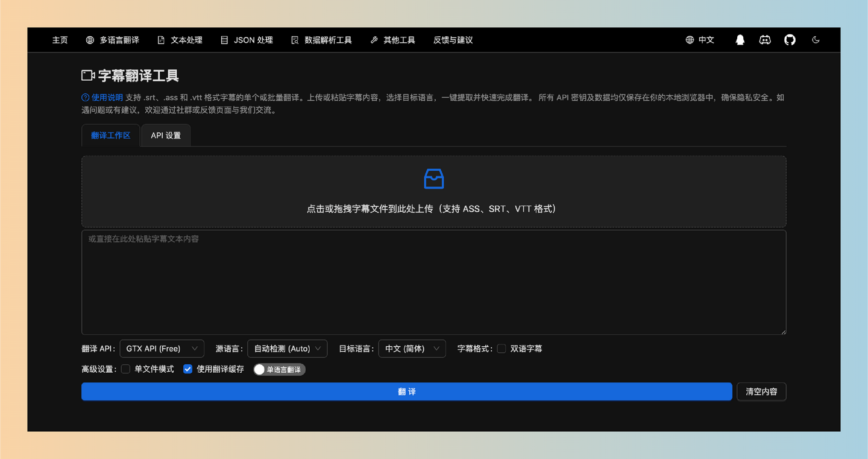Disable 使用翻译缓存 checkbox
Image resolution: width=868 pixels, height=459 pixels.
click(x=187, y=369)
